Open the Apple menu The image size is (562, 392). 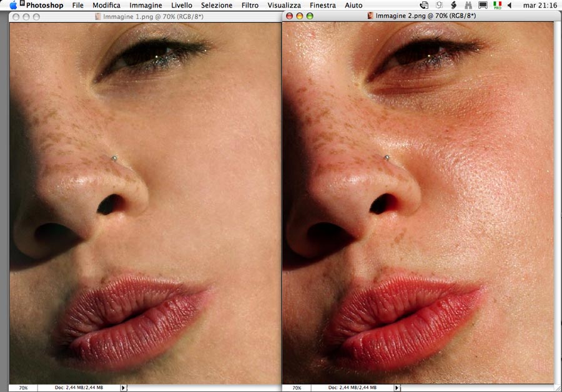coord(13,5)
